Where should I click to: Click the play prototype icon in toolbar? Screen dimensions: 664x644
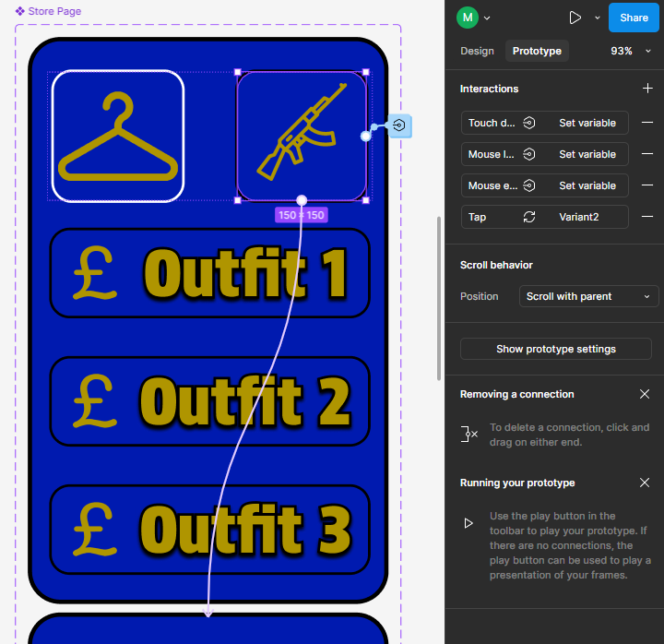pos(575,18)
